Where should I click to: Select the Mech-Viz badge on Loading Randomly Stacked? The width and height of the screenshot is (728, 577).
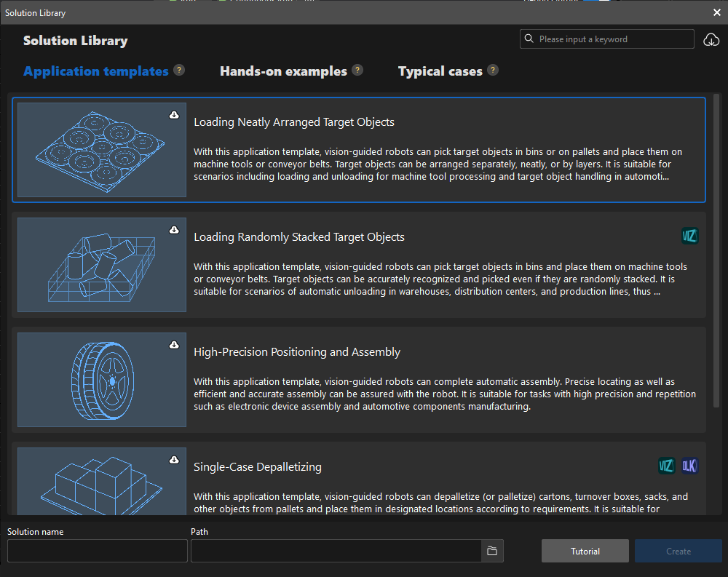click(x=689, y=235)
